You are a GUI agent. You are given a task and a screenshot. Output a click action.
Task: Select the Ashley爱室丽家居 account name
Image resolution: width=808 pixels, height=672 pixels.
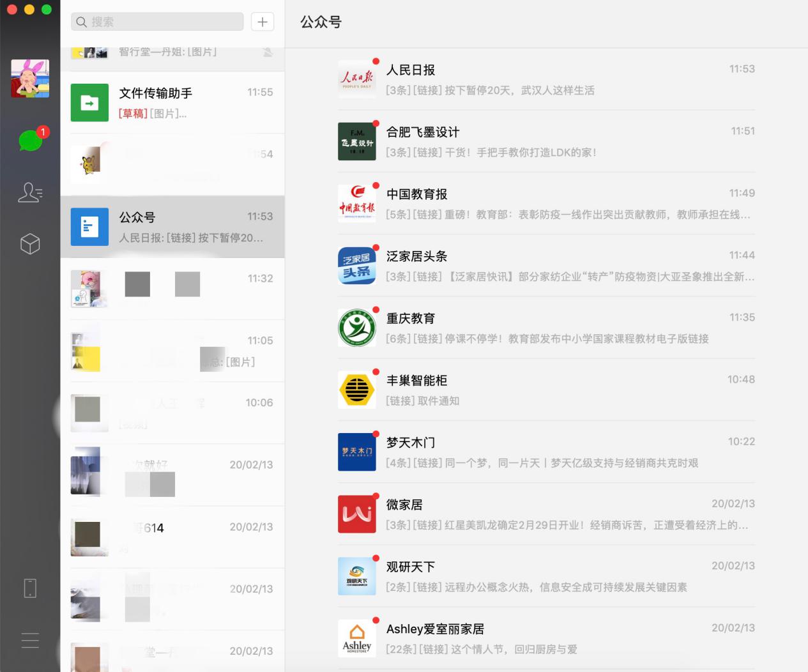pos(435,629)
